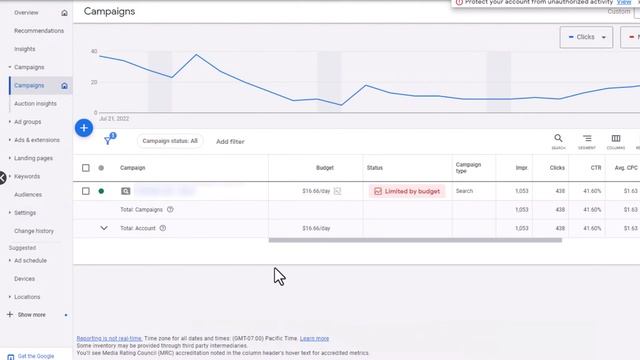
Task: Click the Campaign type column header
Action: [x=468, y=168]
